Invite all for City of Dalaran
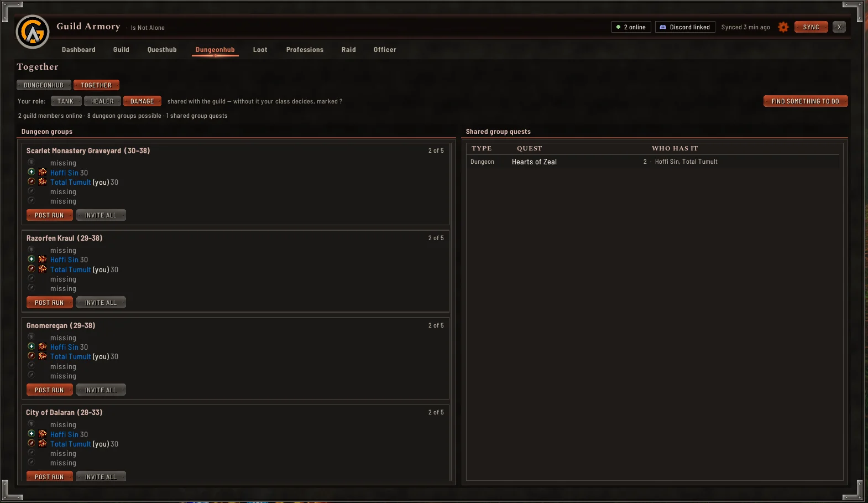This screenshot has height=503, width=868. tap(101, 476)
